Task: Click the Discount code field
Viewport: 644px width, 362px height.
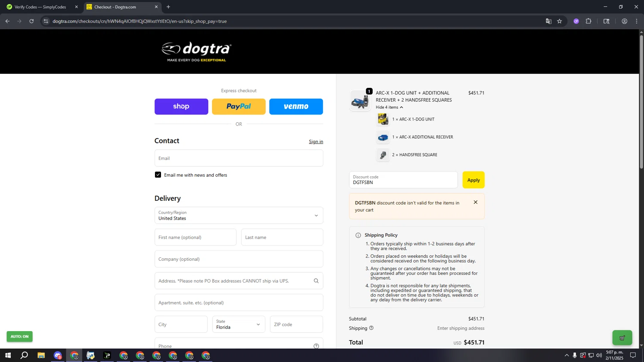Action: (403, 180)
